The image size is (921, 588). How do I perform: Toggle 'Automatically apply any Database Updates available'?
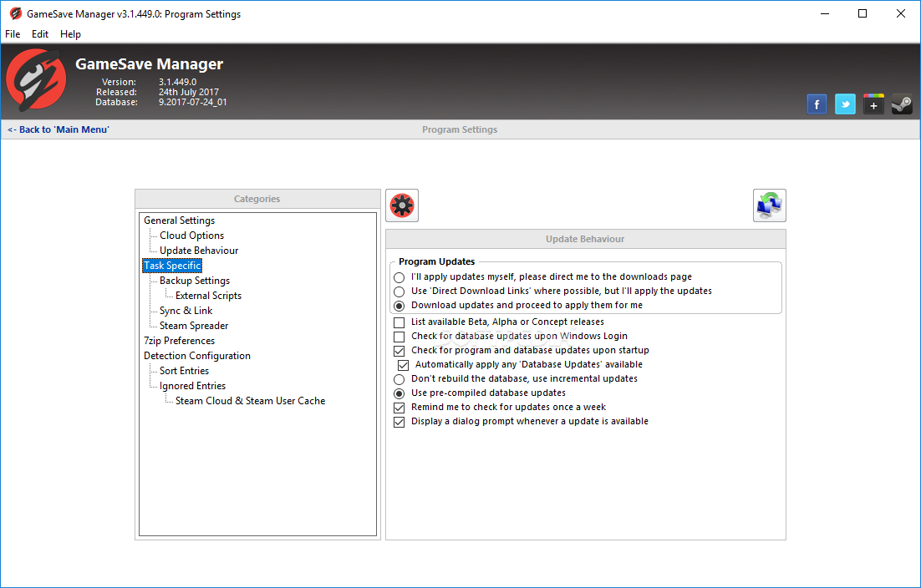404,364
